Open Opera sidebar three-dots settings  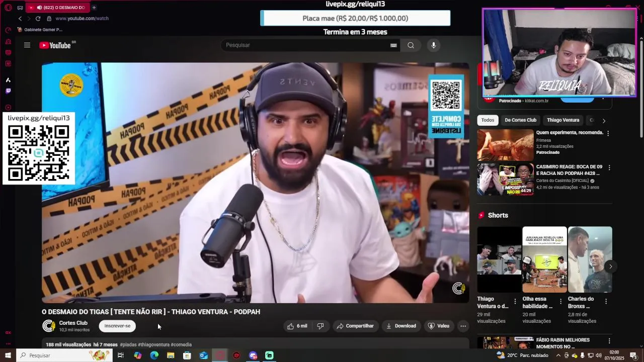point(8,344)
